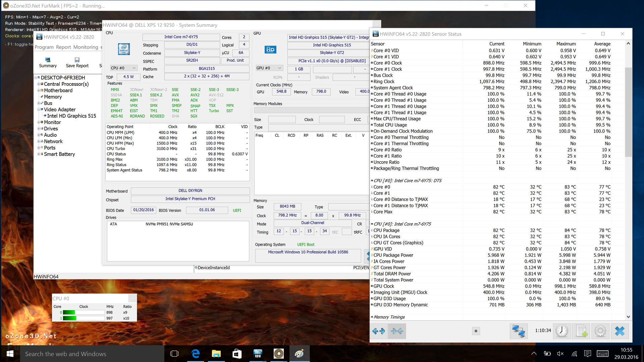This screenshot has width=644, height=362.
Task: Click Core 0 clock bar in CPU #0 window
Action: 84,312
